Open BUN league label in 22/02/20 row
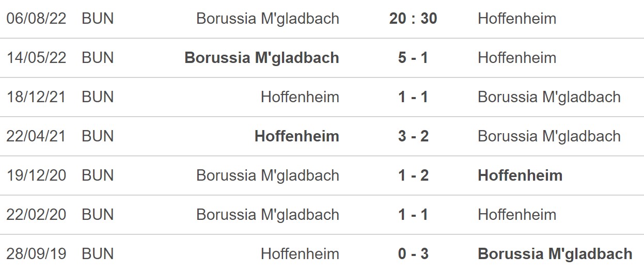 click(98, 215)
